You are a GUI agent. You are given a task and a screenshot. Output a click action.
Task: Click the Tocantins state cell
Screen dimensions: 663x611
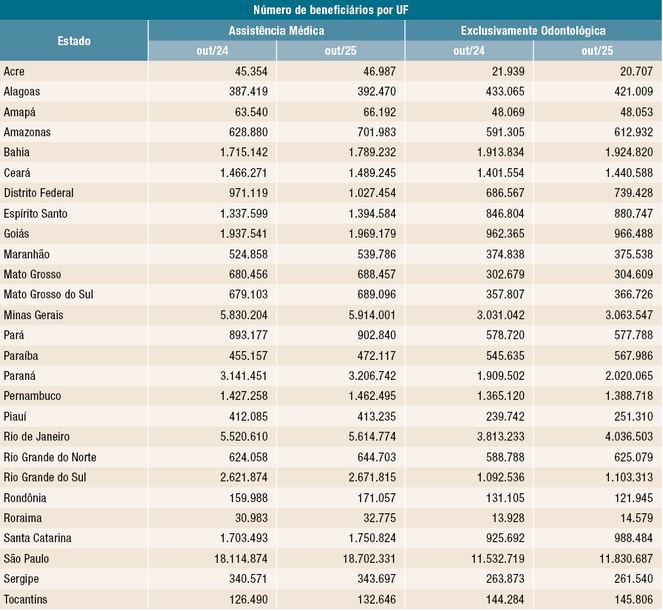[27, 599]
